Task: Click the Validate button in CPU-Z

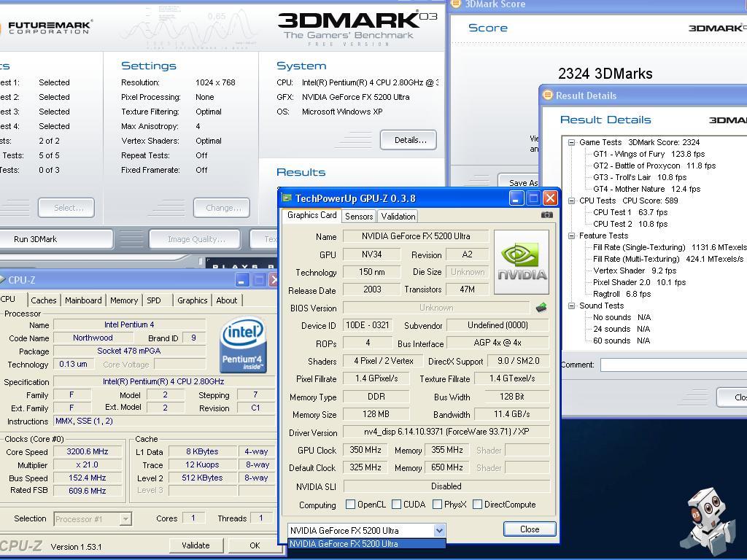Action: (196, 545)
